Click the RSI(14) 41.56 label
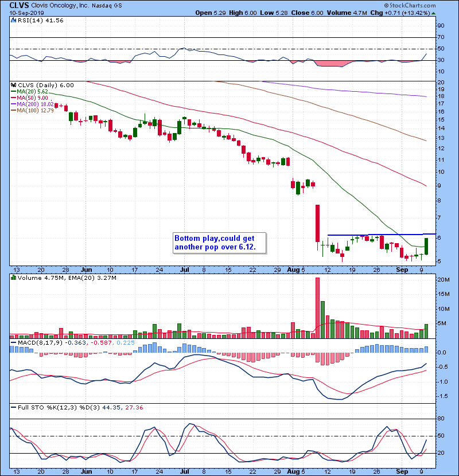This screenshot has height=476, width=459. click(x=40, y=20)
